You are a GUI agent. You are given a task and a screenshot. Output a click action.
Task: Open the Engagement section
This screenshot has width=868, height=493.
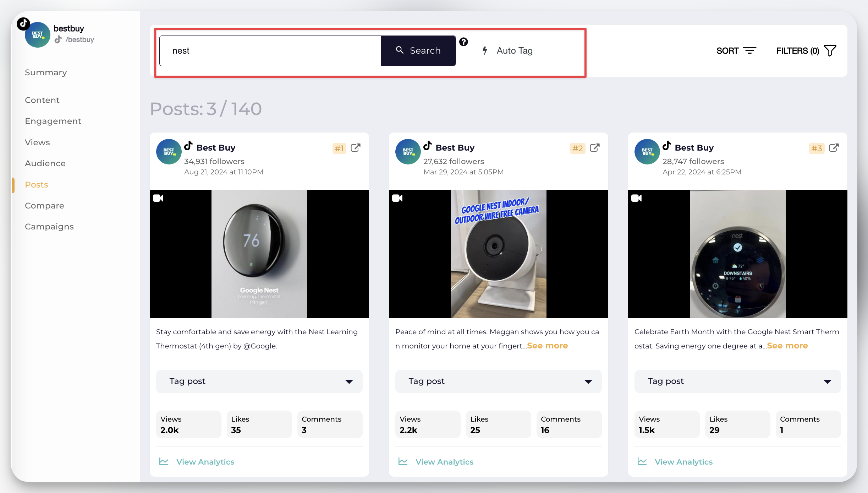53,121
